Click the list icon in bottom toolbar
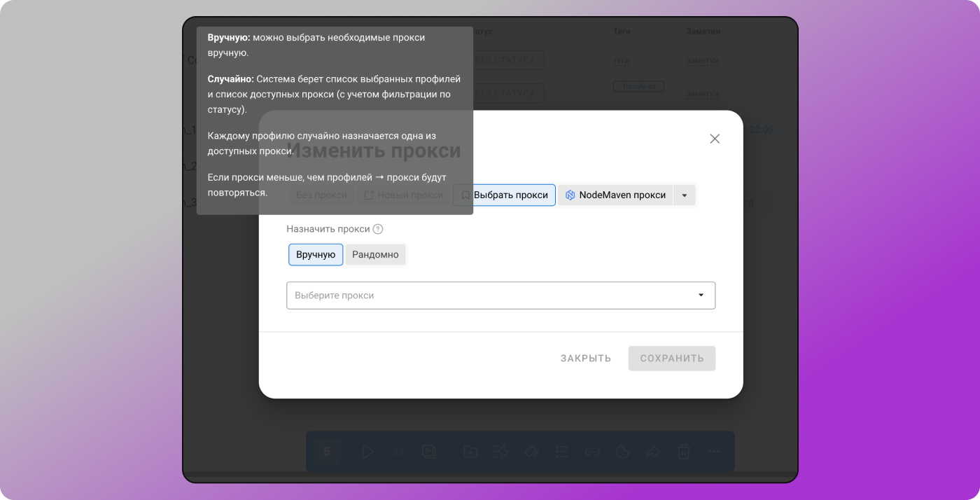 (x=561, y=452)
